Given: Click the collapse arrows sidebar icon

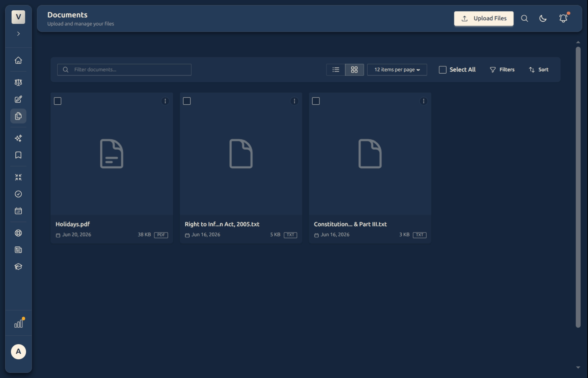Looking at the screenshot, I should pyautogui.click(x=18, y=177).
